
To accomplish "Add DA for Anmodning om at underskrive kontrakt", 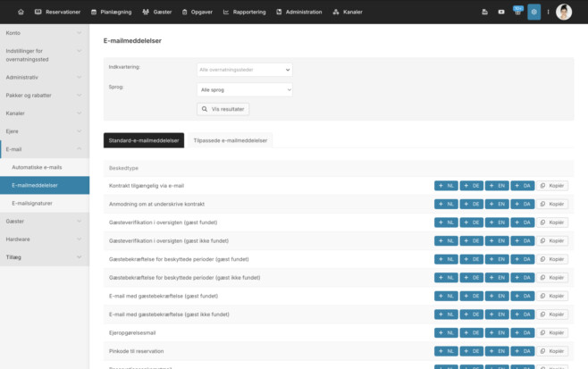I will [523, 204].
